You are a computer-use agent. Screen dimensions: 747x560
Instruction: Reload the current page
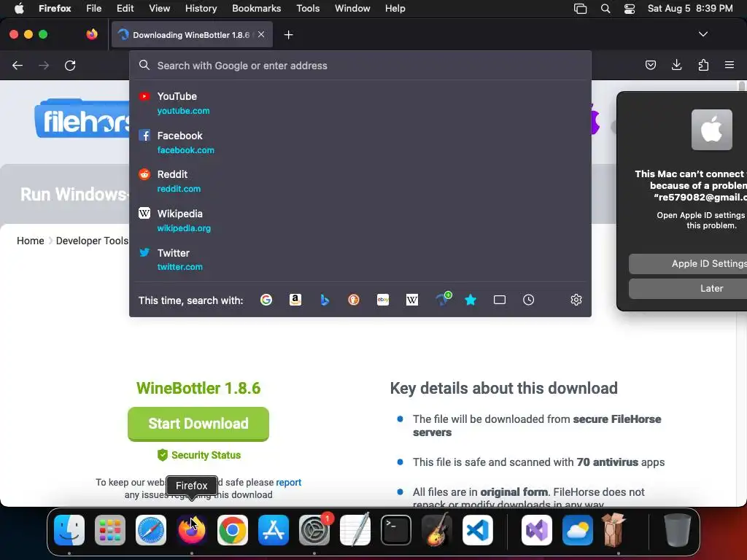[70, 65]
